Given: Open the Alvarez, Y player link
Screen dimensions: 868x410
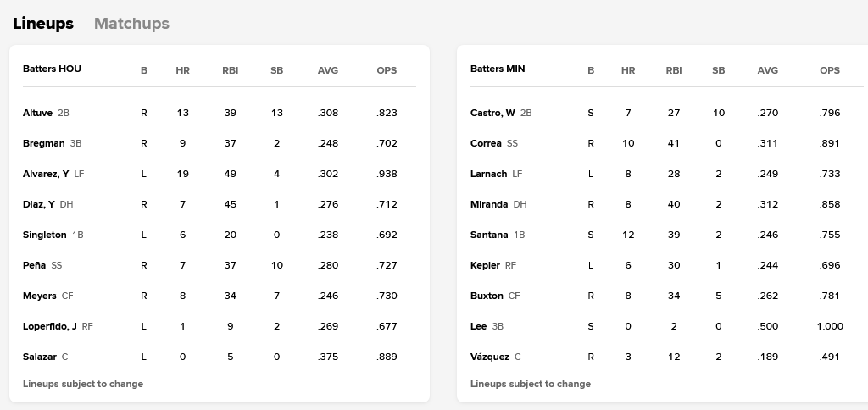Looking at the screenshot, I should click(46, 174).
